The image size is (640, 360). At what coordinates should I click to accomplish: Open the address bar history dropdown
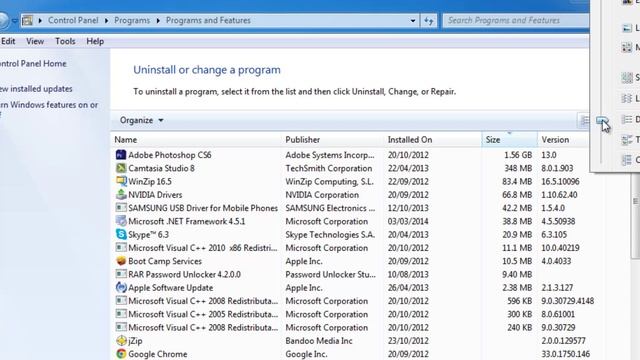413,20
